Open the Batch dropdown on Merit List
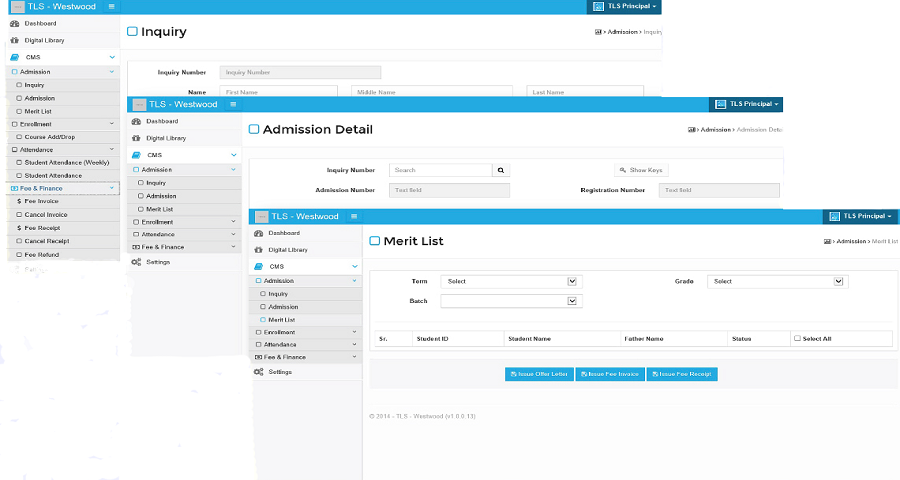The height and width of the screenshot is (480, 900). click(x=573, y=301)
